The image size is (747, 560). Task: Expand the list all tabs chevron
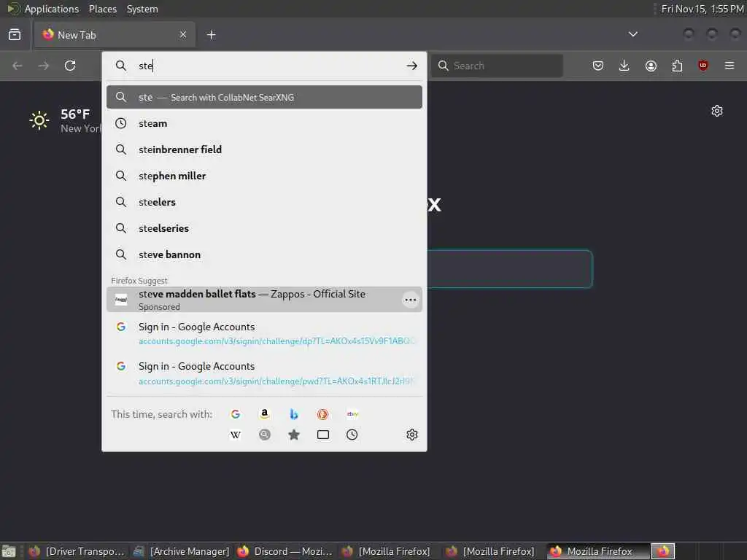[x=632, y=34]
